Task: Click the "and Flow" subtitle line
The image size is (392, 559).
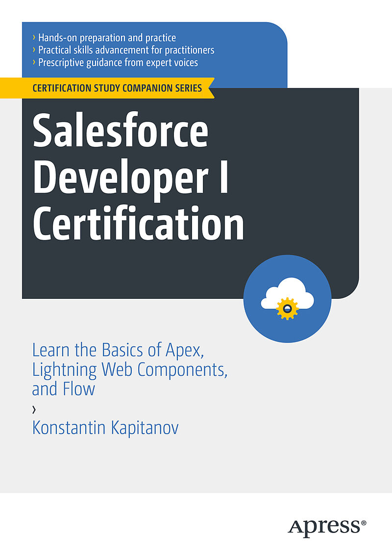Action: tap(63, 389)
